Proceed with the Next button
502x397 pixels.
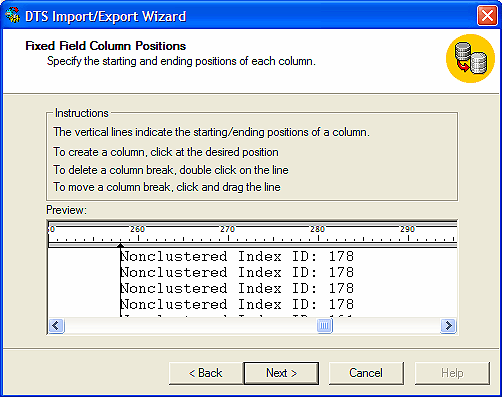(281, 373)
